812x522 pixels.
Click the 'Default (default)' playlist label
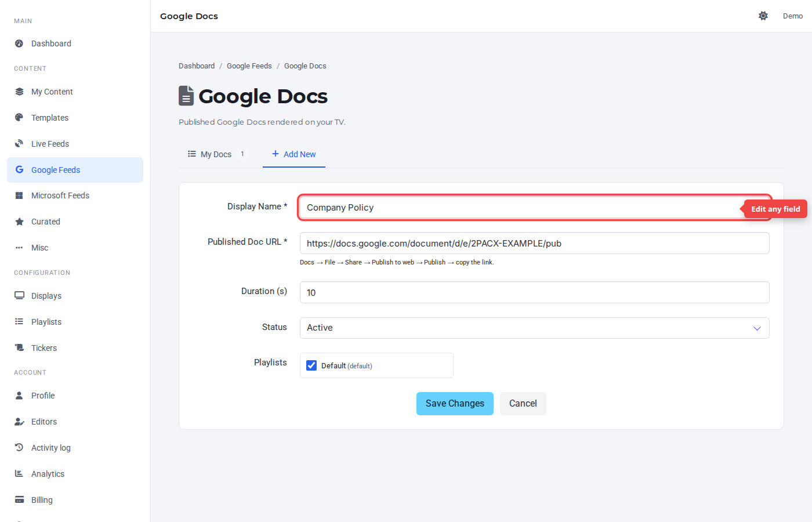click(x=347, y=366)
